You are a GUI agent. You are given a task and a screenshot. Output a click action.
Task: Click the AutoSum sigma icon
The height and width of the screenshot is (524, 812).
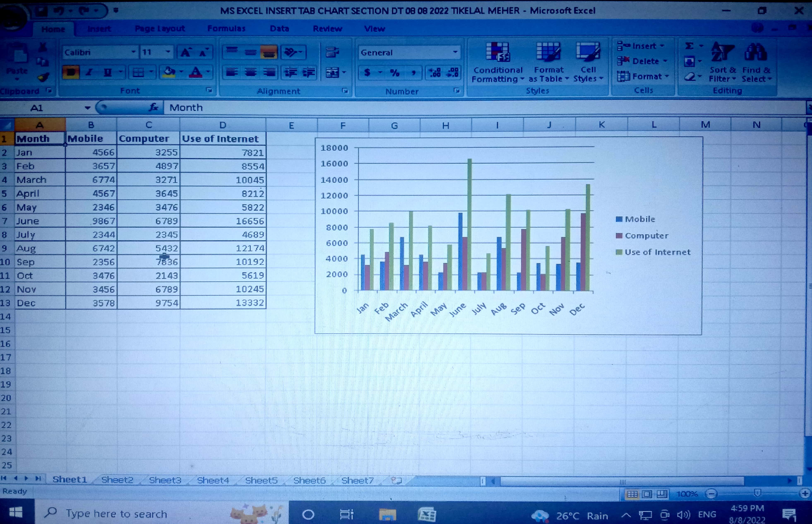tap(689, 46)
